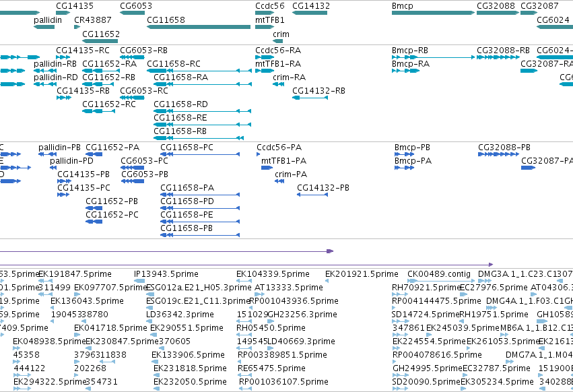Select the CG11658 gene bar
The image size is (573, 392).
pos(199,27)
